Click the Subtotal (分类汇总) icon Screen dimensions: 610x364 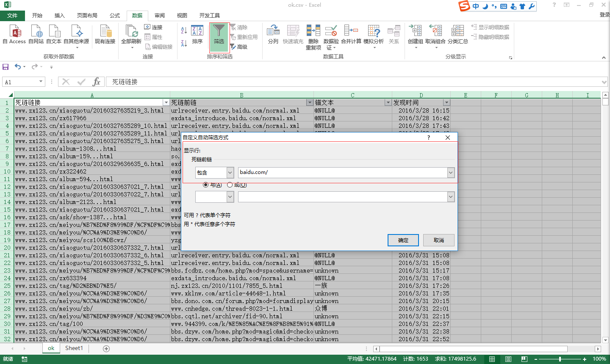pyautogui.click(x=457, y=34)
